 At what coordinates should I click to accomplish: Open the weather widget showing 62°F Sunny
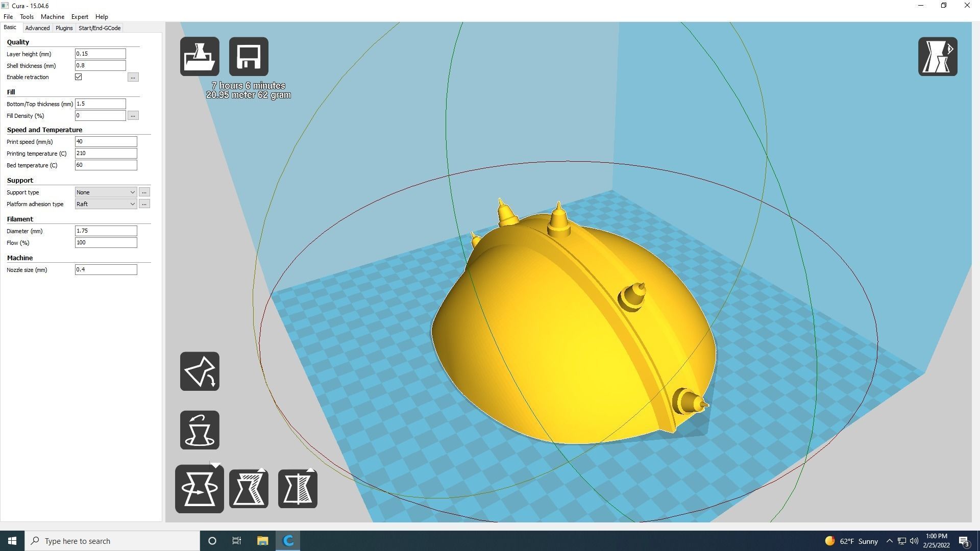(x=851, y=541)
